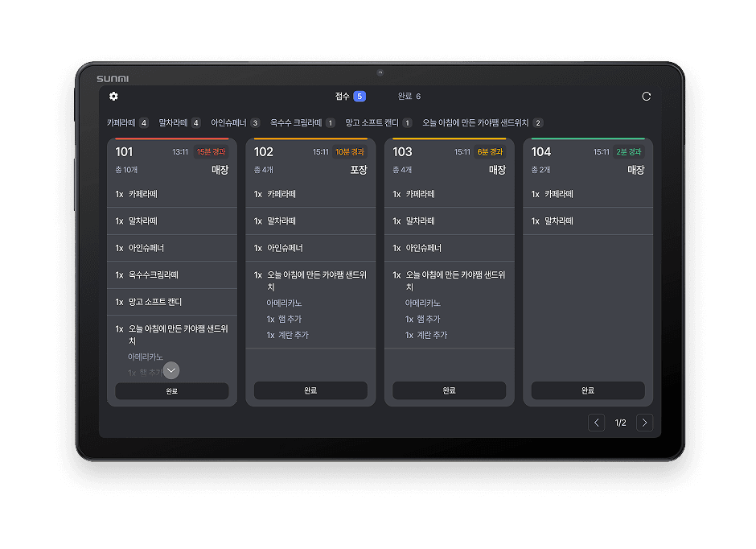Click the 1/2 page indicator
This screenshot has height=549, width=756.
point(621,423)
